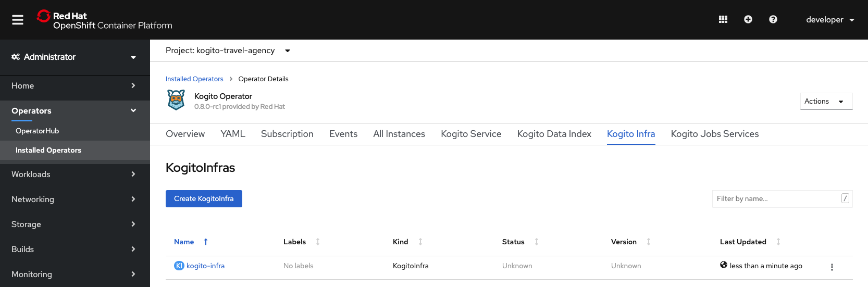Sort by Name column arrow
Image resolution: width=868 pixels, height=287 pixels.
click(206, 242)
